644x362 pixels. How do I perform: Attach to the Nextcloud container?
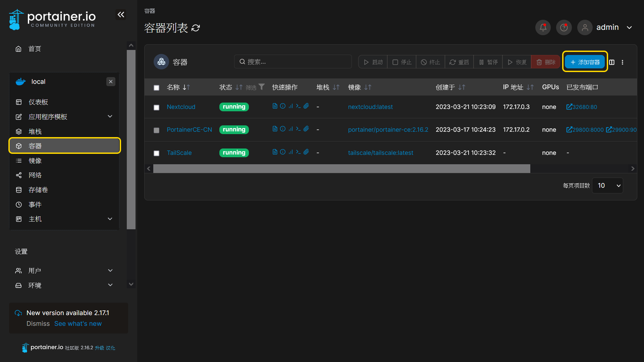[x=306, y=106]
